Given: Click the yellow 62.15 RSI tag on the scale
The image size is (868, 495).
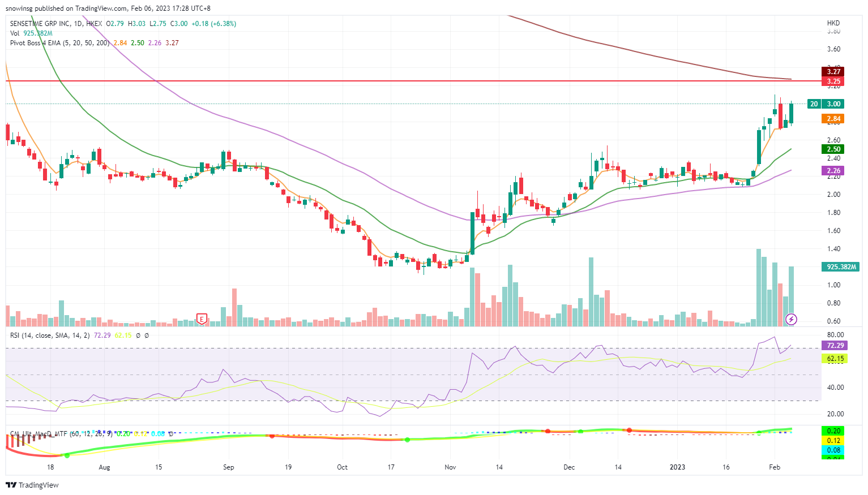Looking at the screenshot, I should tap(835, 359).
